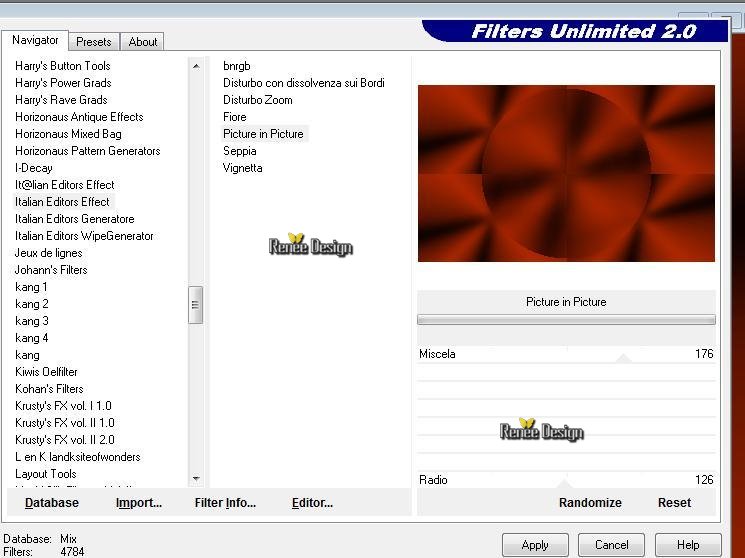Select the I-Decay category

click(x=34, y=168)
